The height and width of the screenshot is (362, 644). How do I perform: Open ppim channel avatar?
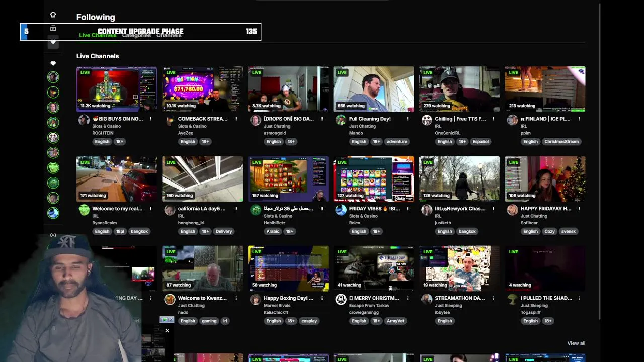coord(512,120)
